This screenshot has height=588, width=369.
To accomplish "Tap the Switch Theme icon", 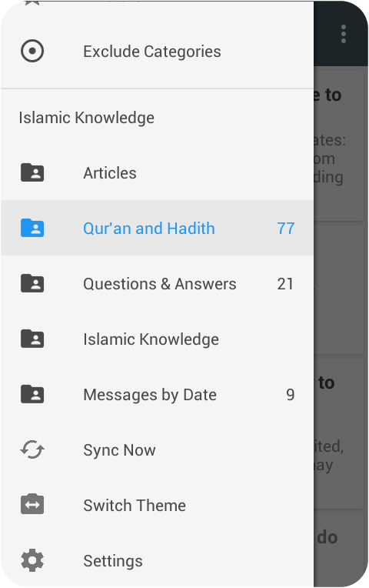I will click(32, 504).
